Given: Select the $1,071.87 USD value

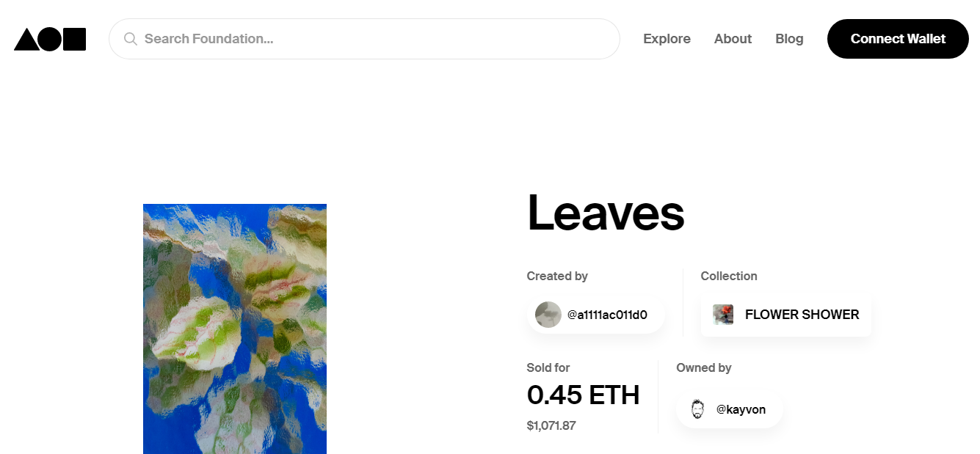Looking at the screenshot, I should [x=551, y=425].
